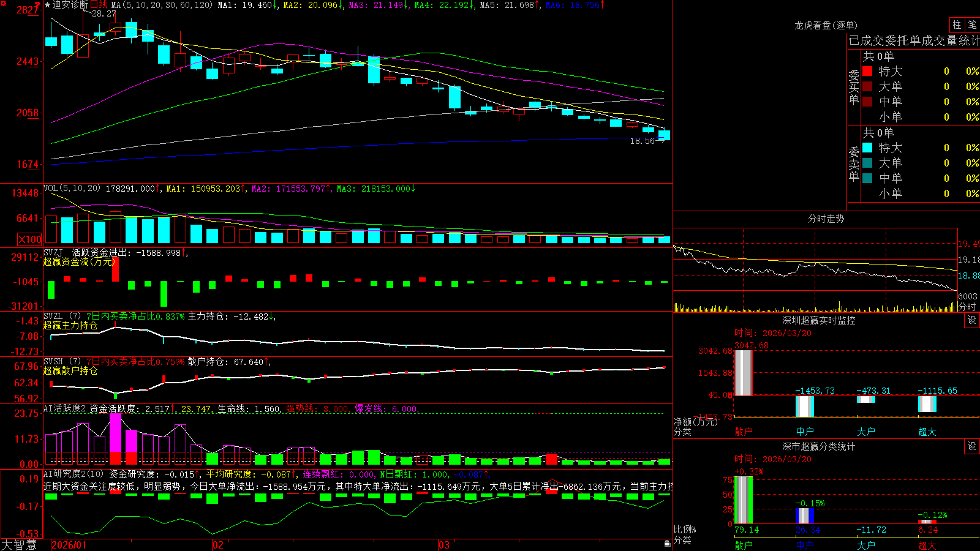The width and height of the screenshot is (980, 551).
Task: Click the MA1: 19.460 value
Action: coord(245,5)
